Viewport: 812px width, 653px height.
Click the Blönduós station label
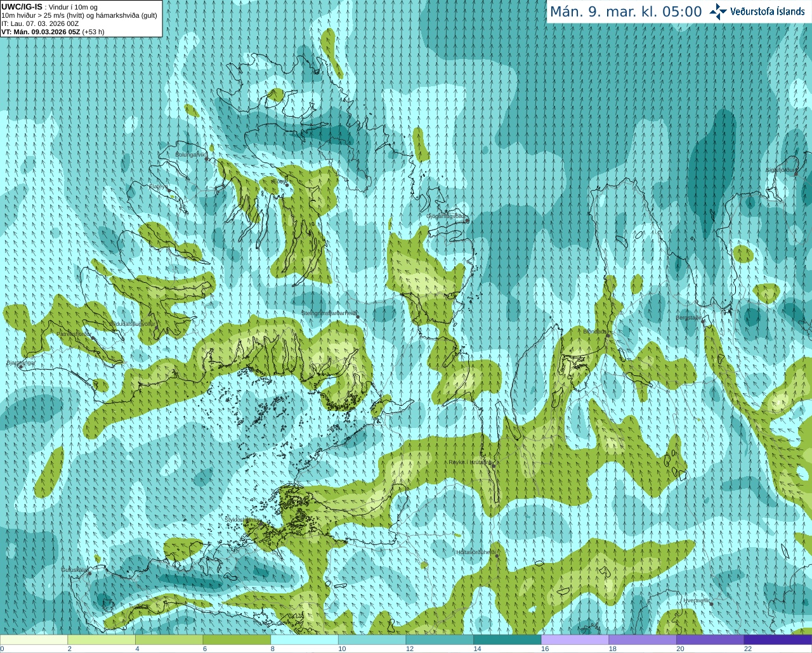595,332
